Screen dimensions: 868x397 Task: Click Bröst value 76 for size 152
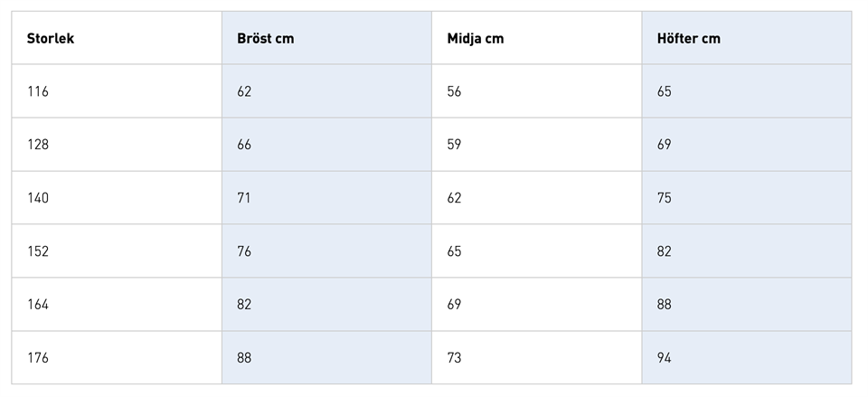[x=244, y=251]
